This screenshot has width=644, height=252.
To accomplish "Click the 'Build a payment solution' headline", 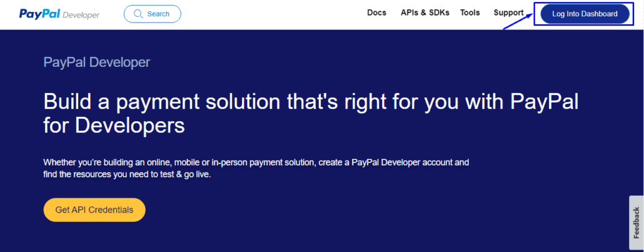I will tap(311, 113).
